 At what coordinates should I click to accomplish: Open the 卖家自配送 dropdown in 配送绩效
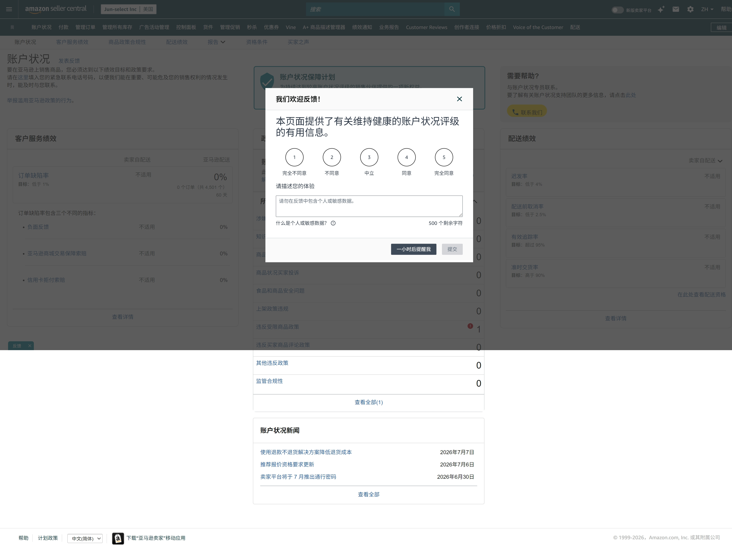tap(705, 161)
